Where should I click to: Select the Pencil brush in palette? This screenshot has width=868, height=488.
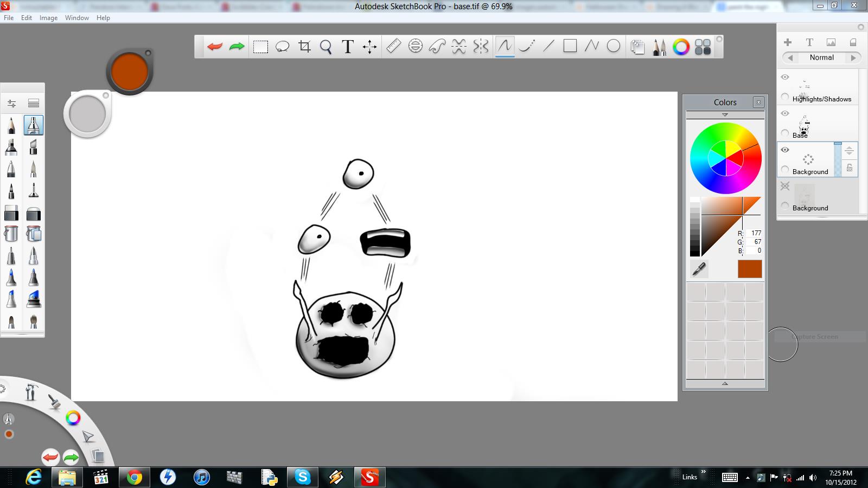(x=11, y=125)
